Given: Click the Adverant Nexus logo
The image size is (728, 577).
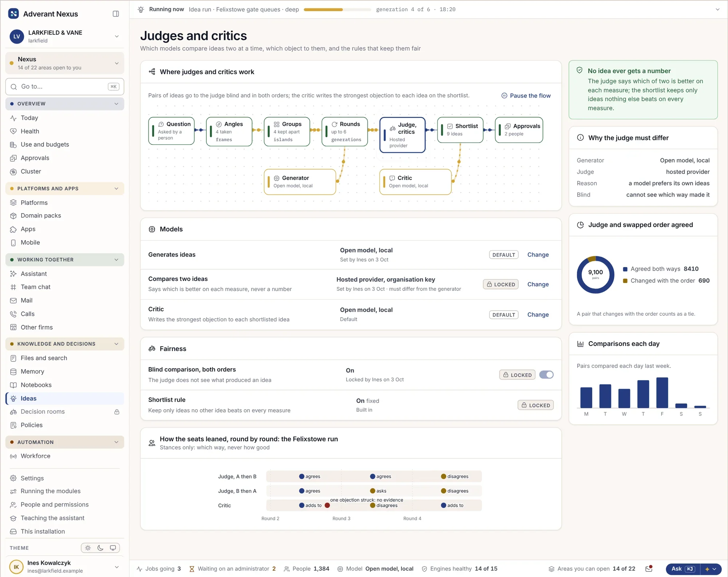Looking at the screenshot, I should coord(13,14).
